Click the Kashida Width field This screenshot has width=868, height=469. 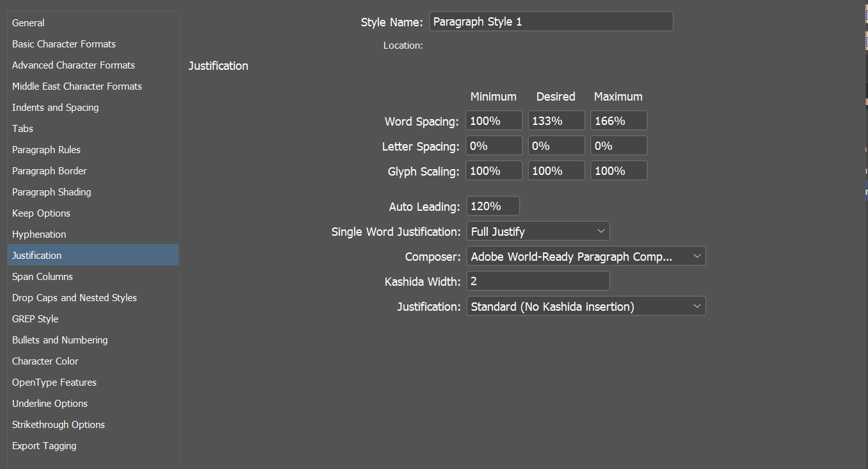pos(538,281)
